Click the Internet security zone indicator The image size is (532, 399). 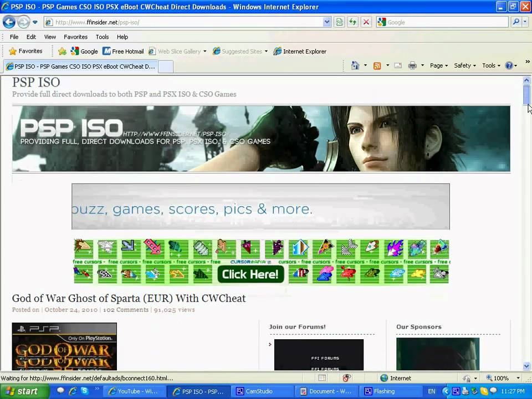coord(395,378)
